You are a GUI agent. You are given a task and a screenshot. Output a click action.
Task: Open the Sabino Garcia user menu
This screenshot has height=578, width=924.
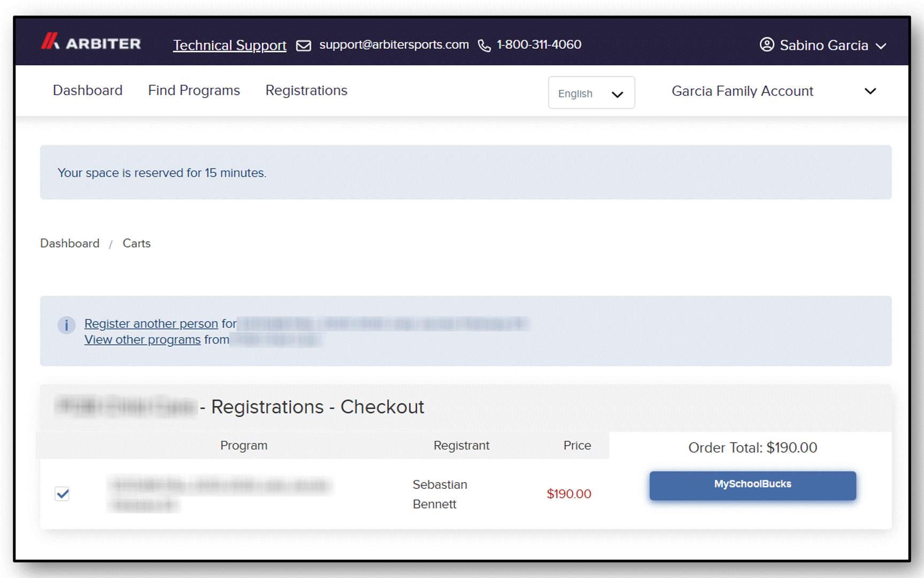point(823,45)
